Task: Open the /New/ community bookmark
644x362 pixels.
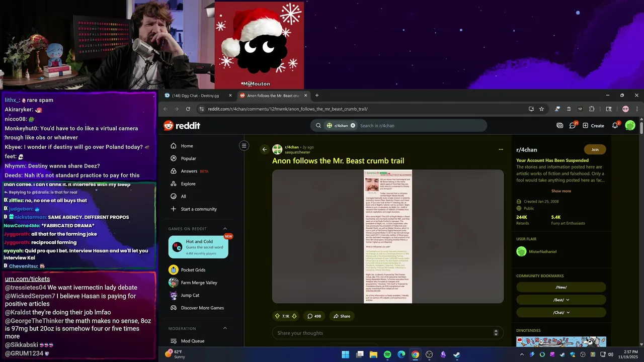Action: (x=561, y=287)
